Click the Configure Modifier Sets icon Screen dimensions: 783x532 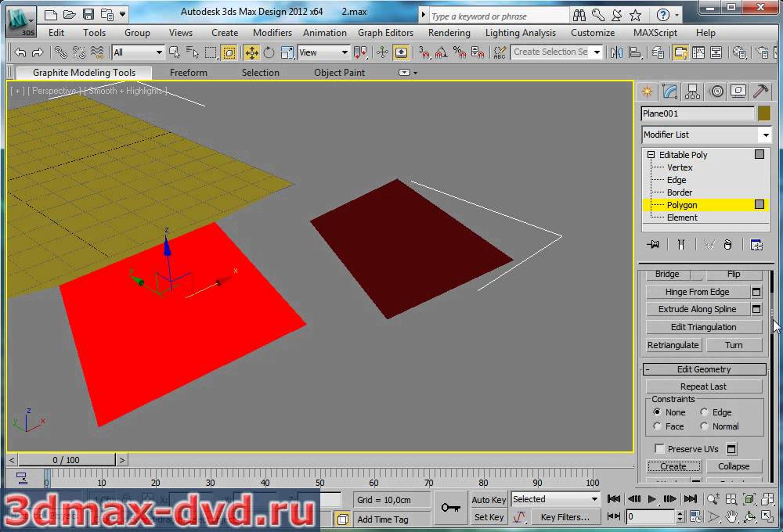pos(756,244)
